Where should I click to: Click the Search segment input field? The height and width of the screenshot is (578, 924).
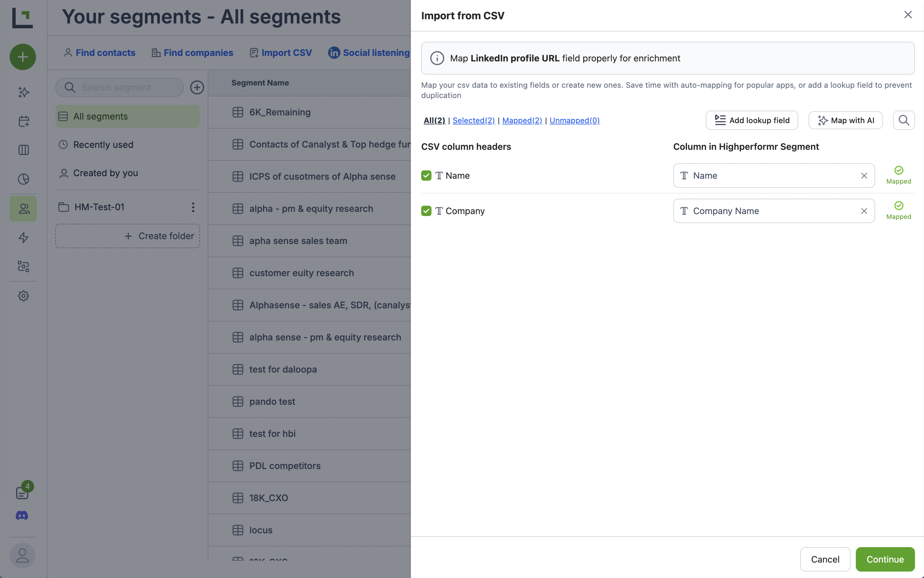119,87
